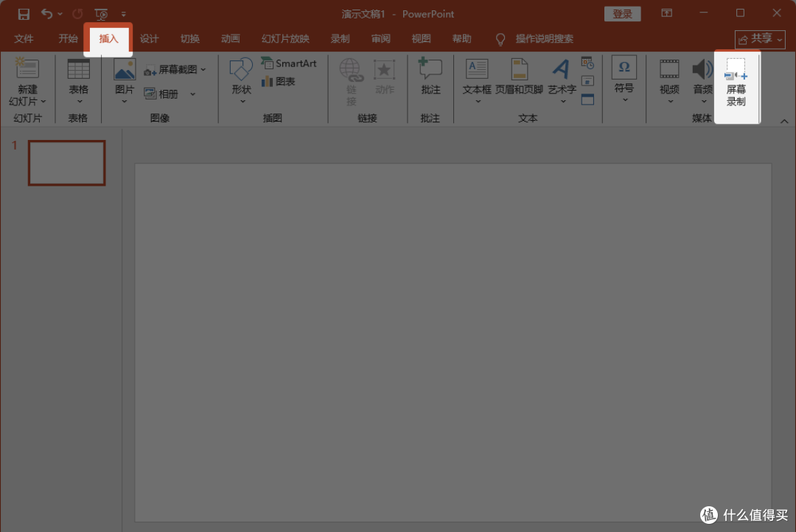Go to the 幻灯片放映 slideshow tab

coord(285,38)
